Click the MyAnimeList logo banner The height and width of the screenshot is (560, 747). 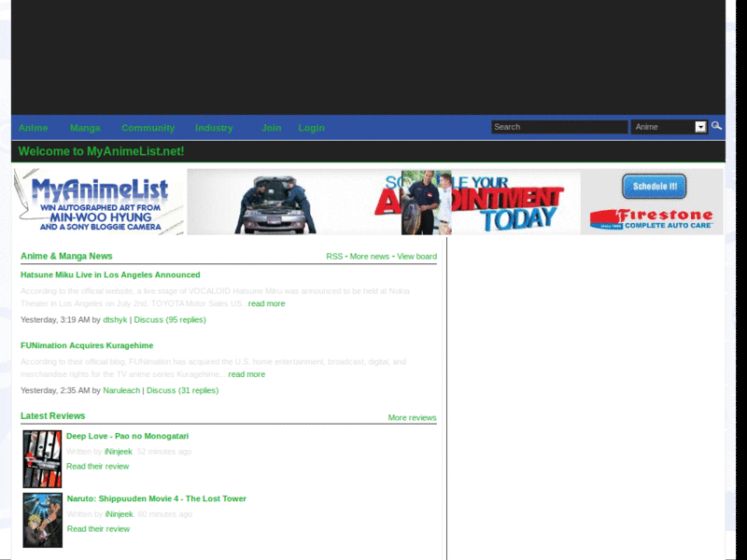(x=93, y=202)
